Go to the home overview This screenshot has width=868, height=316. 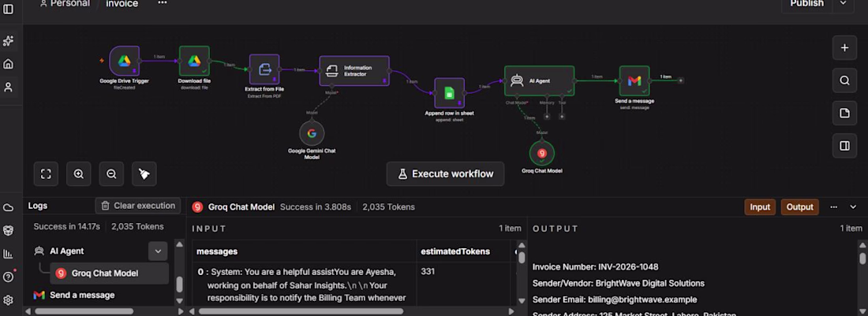(9, 64)
